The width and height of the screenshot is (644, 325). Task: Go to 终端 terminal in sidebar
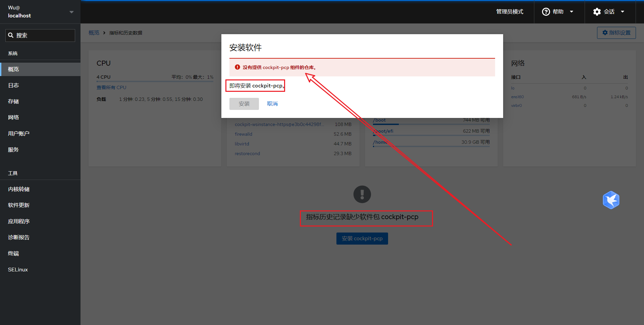point(13,254)
